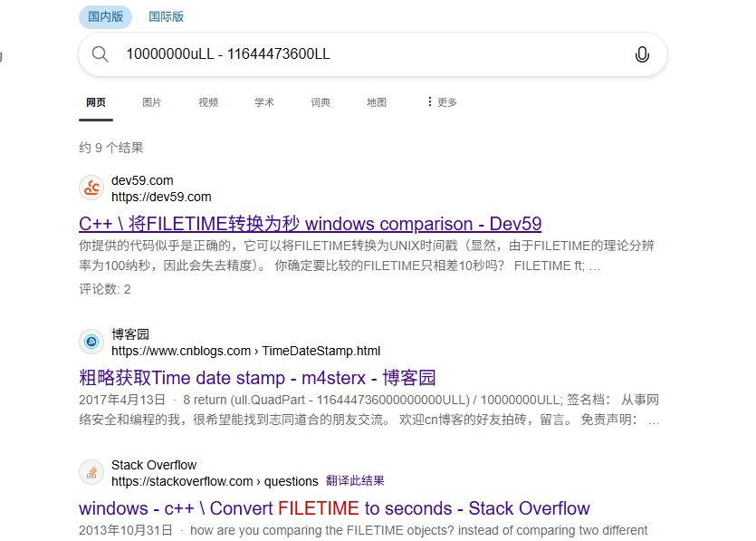Click the Stack Overflow site name
Image resolution: width=756 pixels, height=541 pixels.
click(x=154, y=465)
